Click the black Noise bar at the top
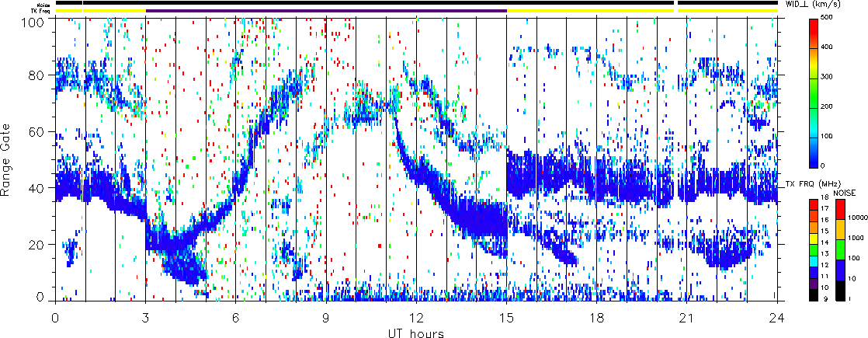 416,3
